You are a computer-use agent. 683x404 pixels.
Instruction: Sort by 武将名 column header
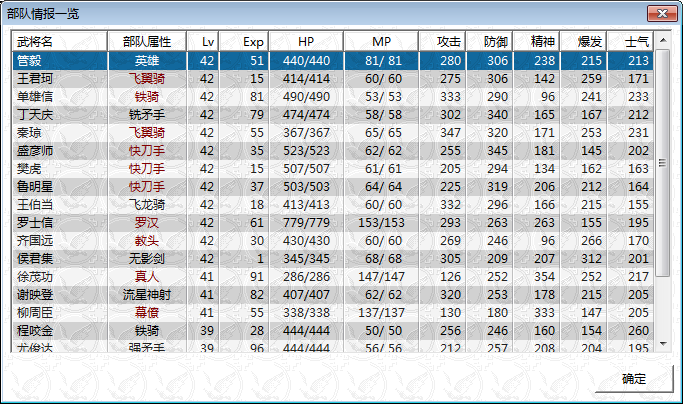59,42
